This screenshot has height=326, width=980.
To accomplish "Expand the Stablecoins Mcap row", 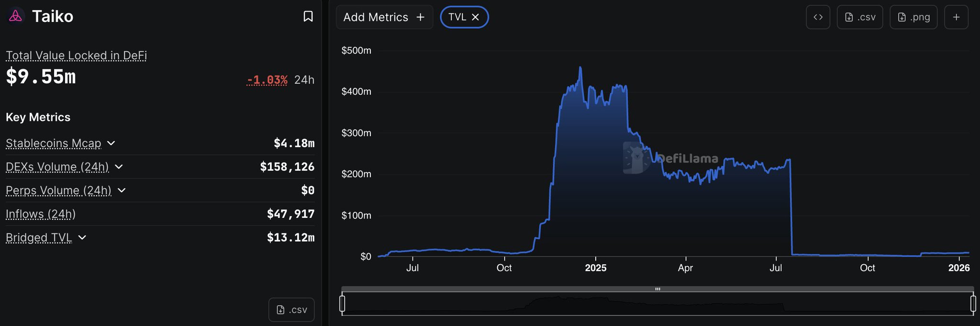I will click(x=111, y=143).
